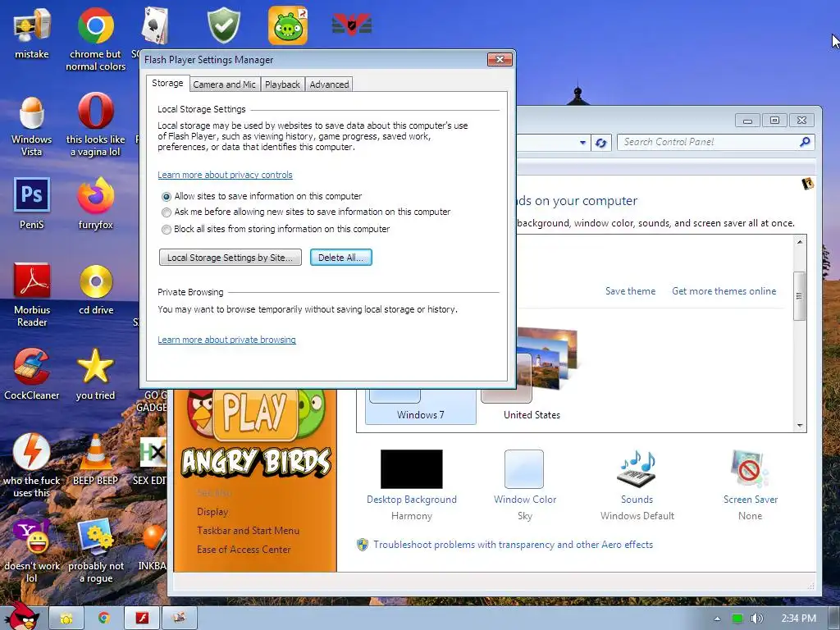The height and width of the screenshot is (630, 840).
Task: Open 'Learn more about private browsing' link
Action: [x=226, y=340]
